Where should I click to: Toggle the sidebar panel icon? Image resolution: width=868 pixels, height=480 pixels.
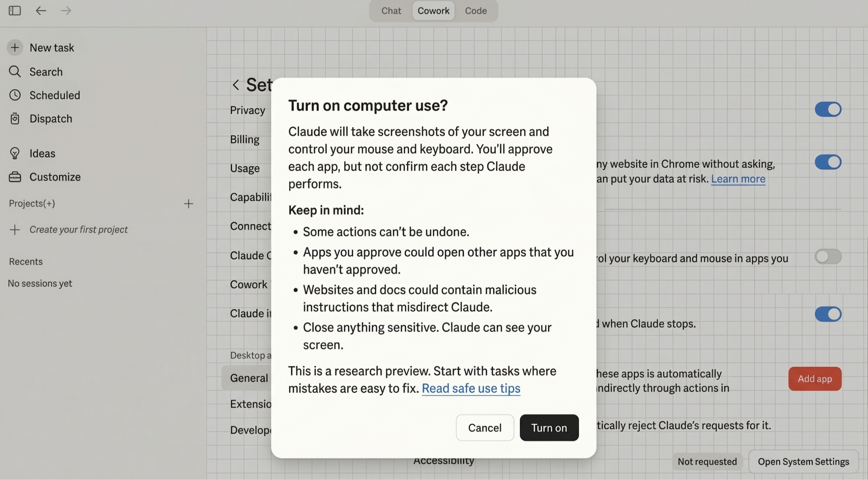pos(15,11)
